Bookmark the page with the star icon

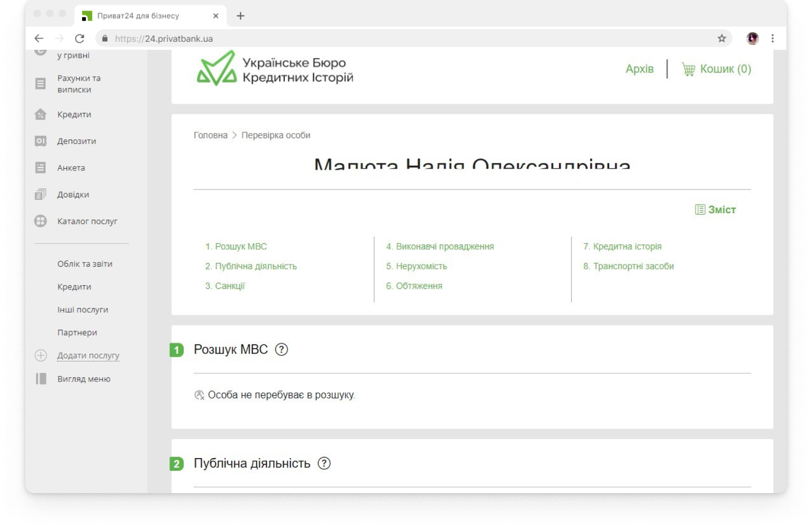721,39
